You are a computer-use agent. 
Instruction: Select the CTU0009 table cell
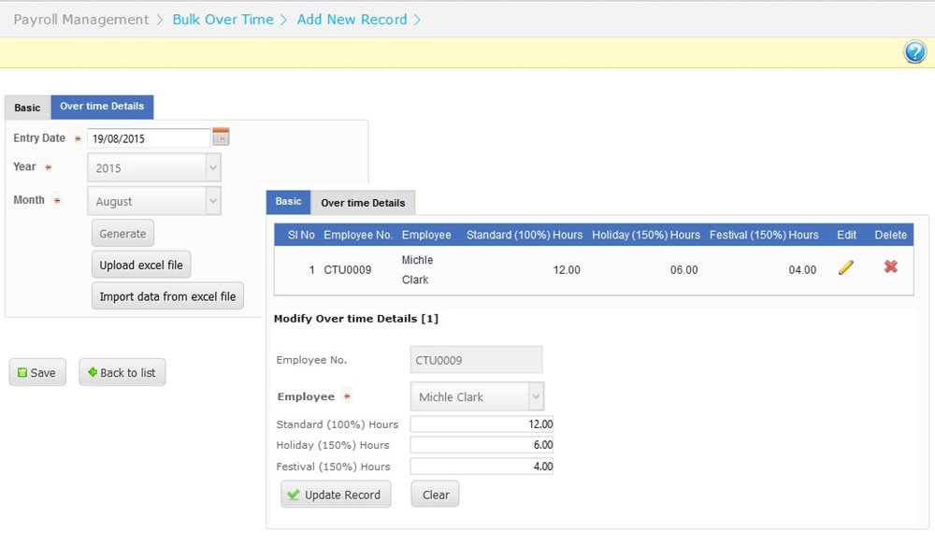(x=348, y=270)
